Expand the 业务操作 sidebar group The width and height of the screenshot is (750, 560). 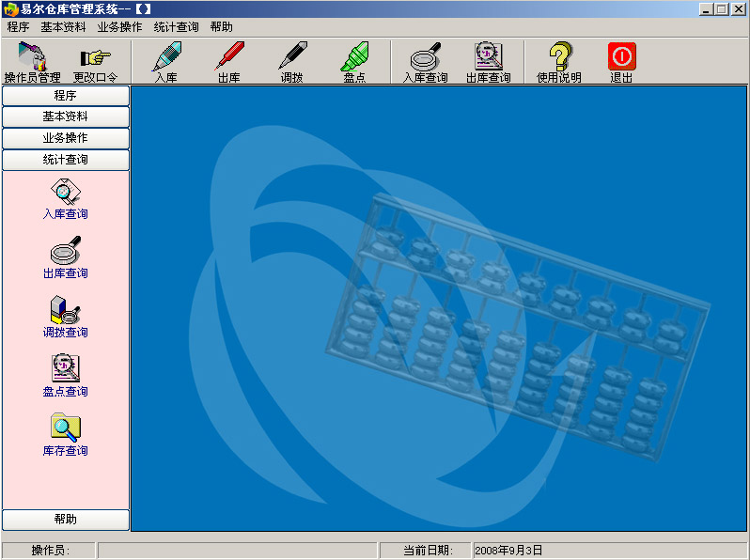(66, 138)
